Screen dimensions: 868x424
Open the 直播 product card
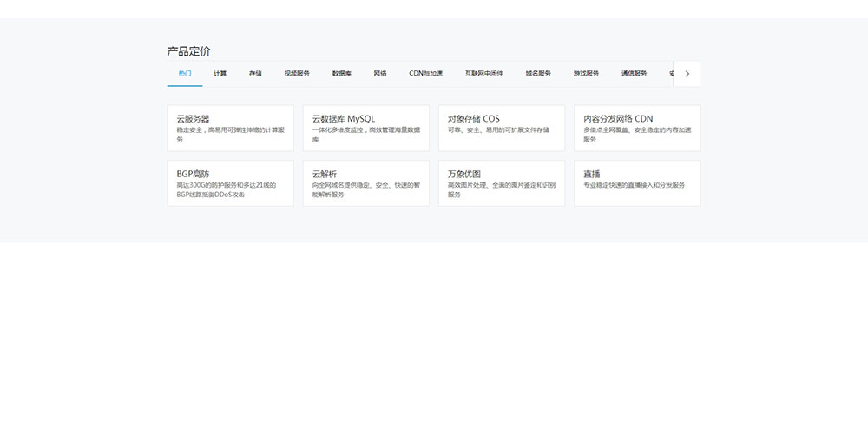[x=637, y=183]
